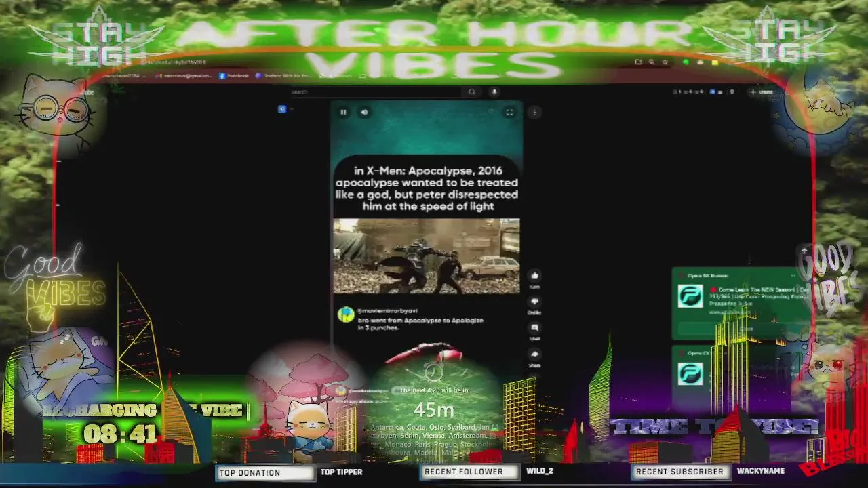Pause the Shorts video with the pause icon

[x=343, y=112]
